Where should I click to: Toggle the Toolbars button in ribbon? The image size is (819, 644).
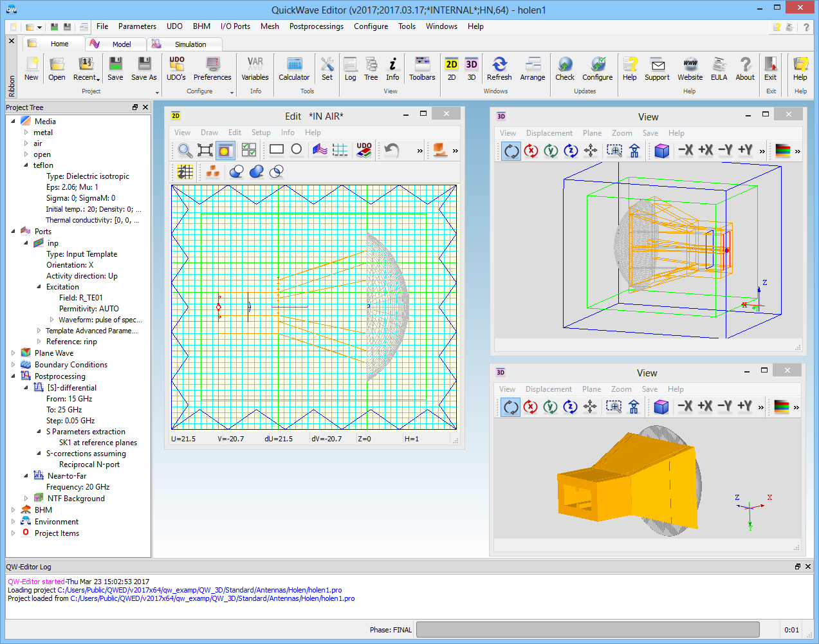(x=422, y=68)
